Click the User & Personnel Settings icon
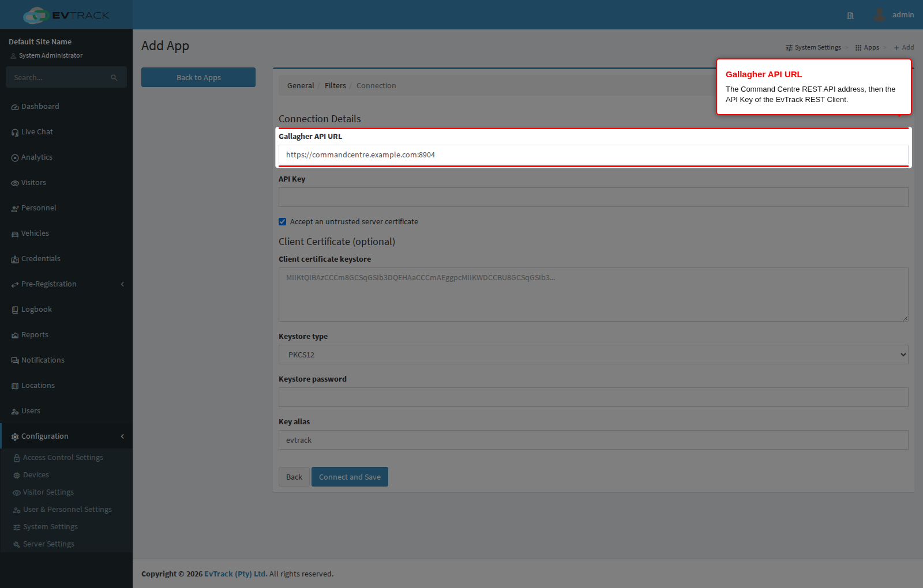 click(x=17, y=510)
